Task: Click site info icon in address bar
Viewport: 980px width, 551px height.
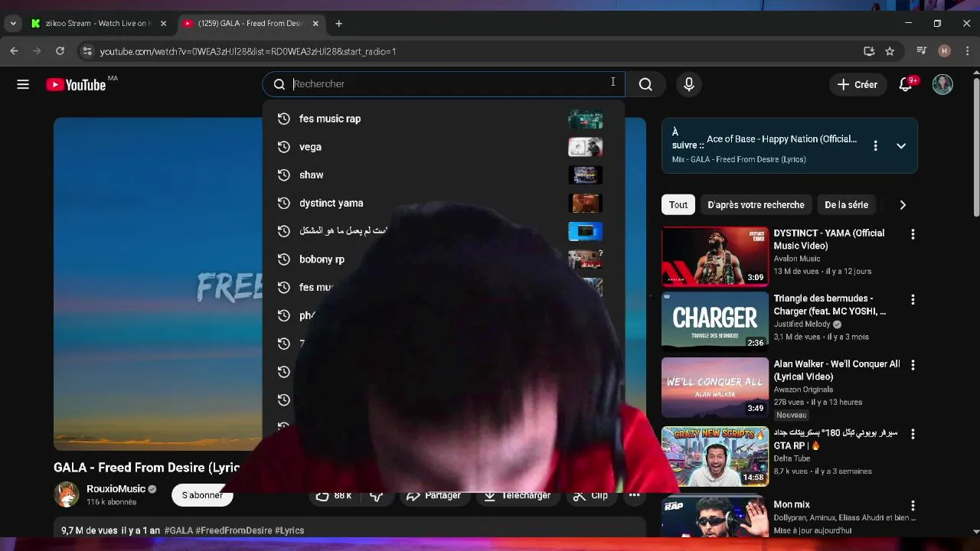Action: (x=87, y=51)
